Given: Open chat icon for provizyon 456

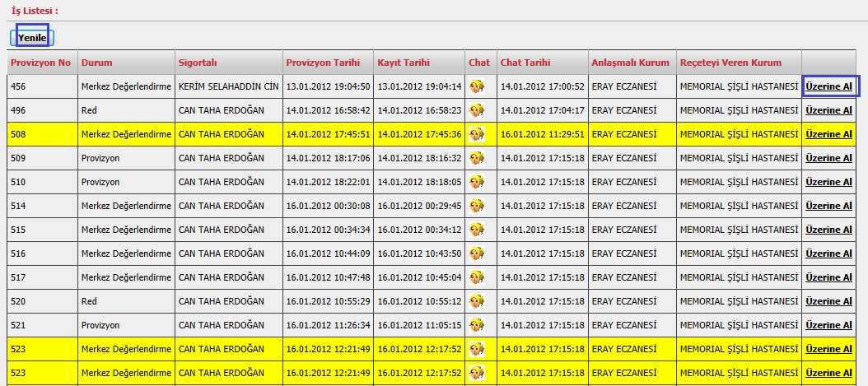Looking at the screenshot, I should click(x=477, y=86).
